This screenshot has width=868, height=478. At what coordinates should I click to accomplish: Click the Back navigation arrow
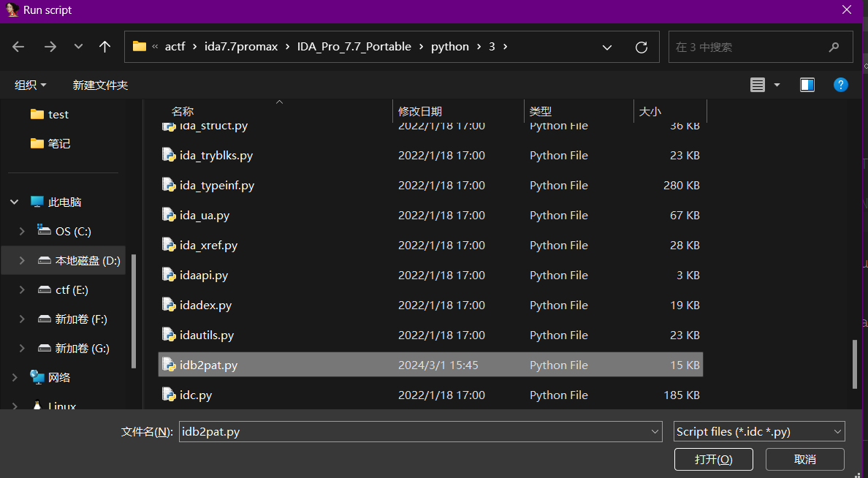coord(19,47)
